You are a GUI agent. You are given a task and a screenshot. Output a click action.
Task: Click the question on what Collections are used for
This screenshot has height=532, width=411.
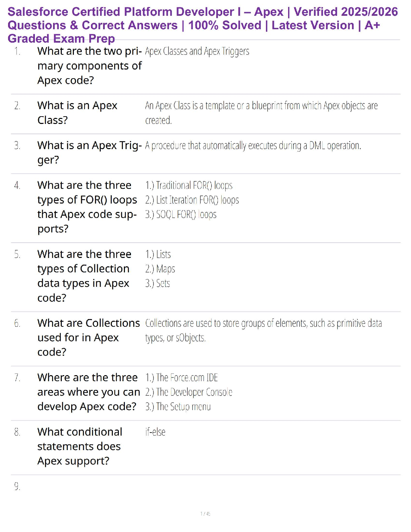click(x=88, y=338)
